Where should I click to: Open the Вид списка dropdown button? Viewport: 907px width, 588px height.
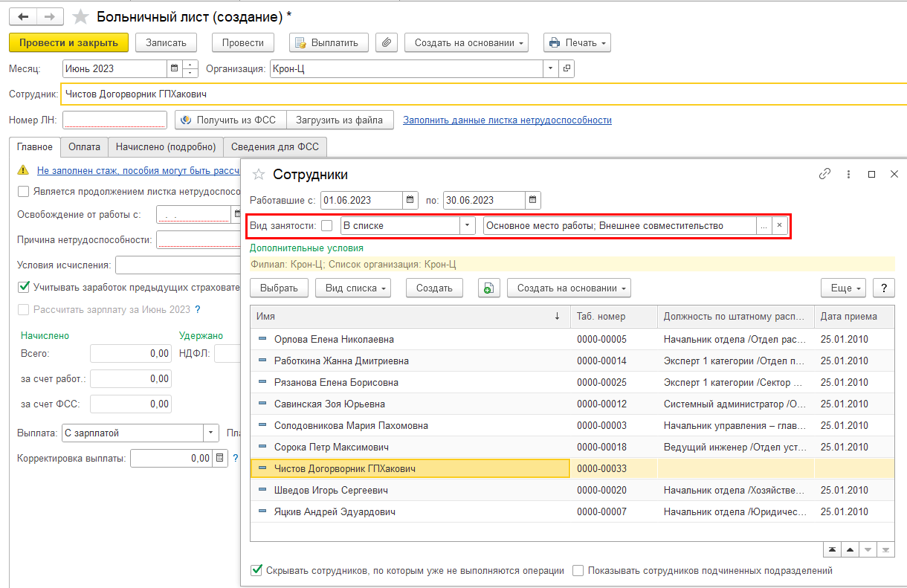coord(353,288)
